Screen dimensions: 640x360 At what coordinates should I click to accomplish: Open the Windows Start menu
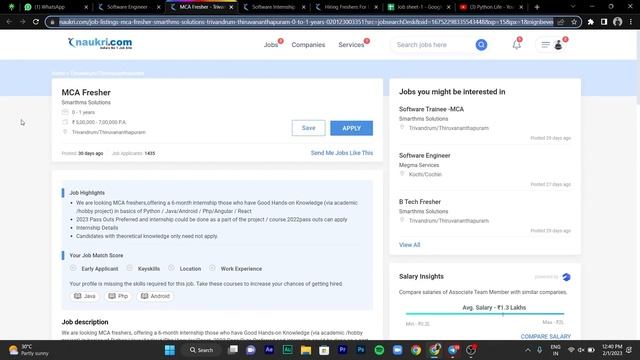point(169,350)
